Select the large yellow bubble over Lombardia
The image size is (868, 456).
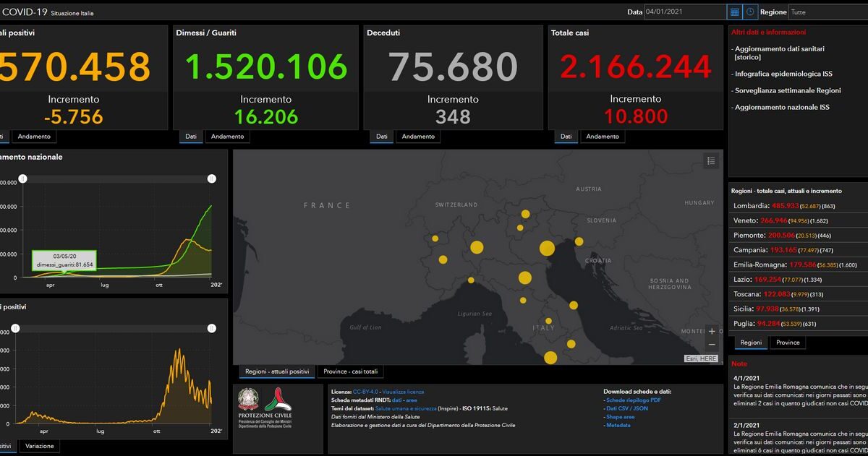point(477,248)
